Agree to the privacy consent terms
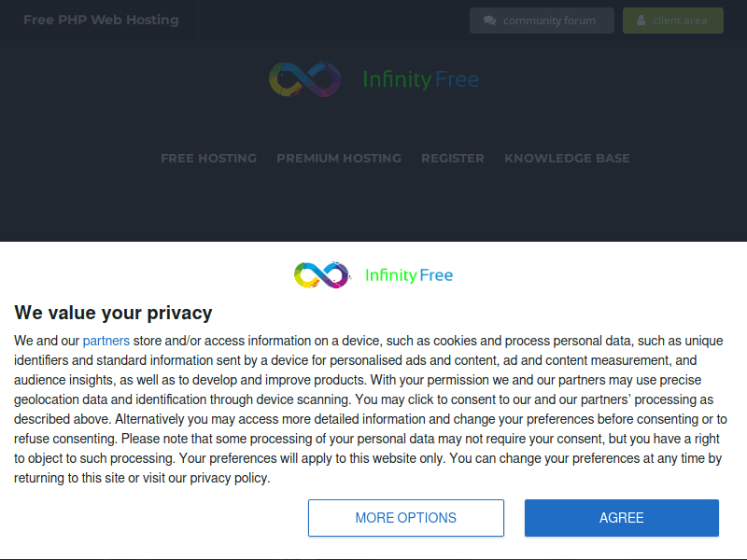The height and width of the screenshot is (560, 747). [x=621, y=517]
